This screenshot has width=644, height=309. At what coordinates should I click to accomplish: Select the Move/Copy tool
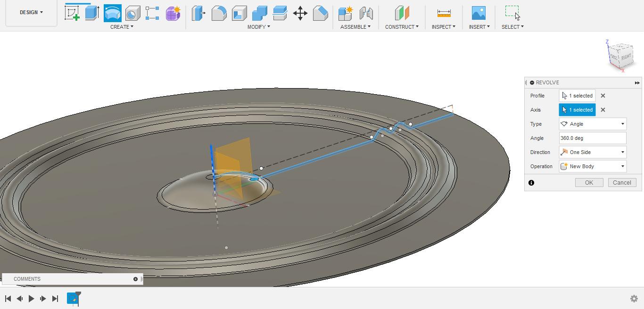click(x=300, y=13)
